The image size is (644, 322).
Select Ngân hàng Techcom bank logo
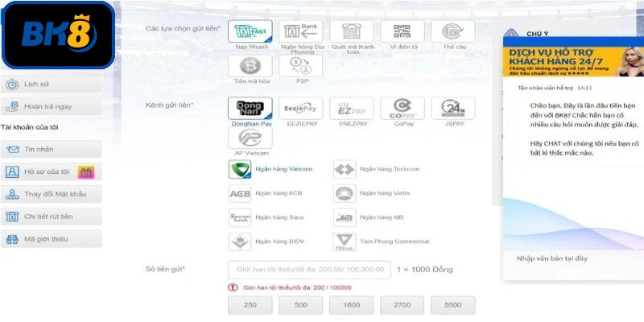pyautogui.click(x=345, y=169)
